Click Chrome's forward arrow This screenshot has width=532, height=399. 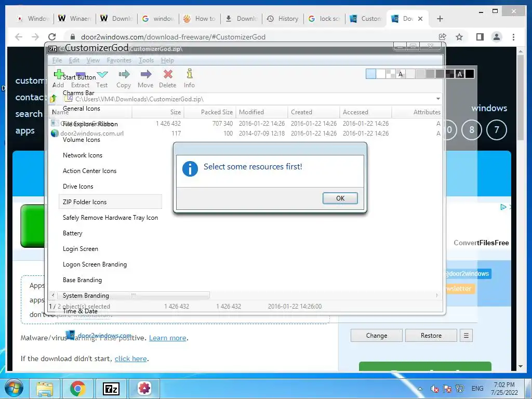(x=35, y=37)
